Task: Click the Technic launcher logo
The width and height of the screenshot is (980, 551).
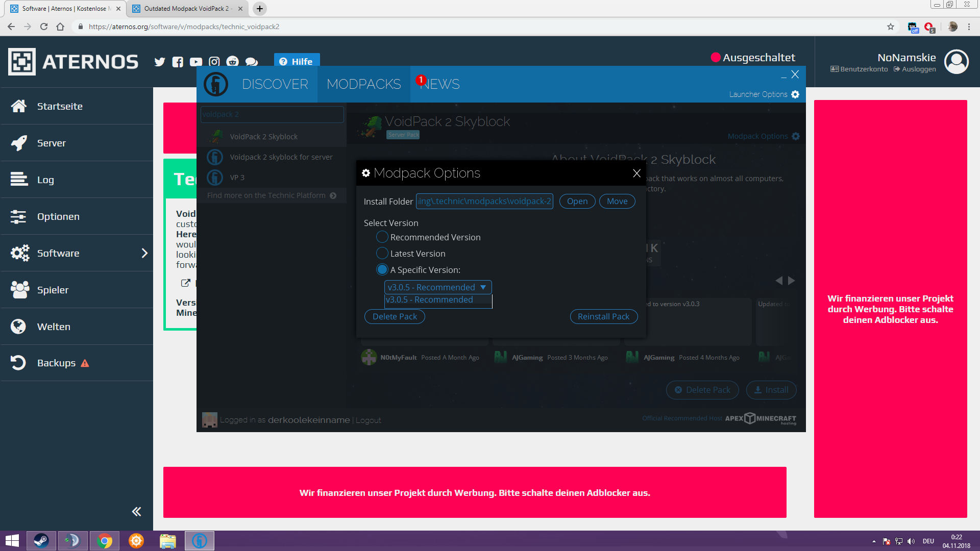Action: [x=215, y=84]
